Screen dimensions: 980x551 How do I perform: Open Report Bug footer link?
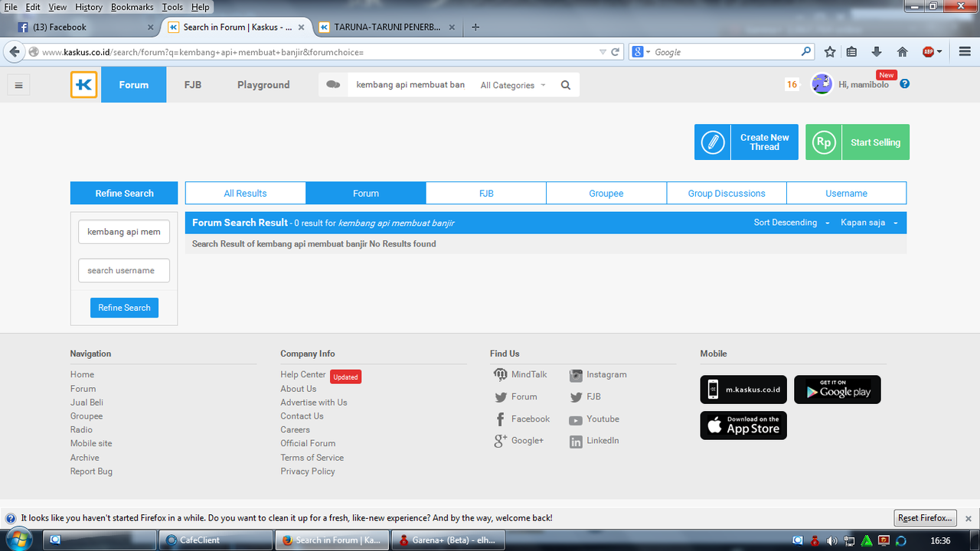pyautogui.click(x=91, y=471)
